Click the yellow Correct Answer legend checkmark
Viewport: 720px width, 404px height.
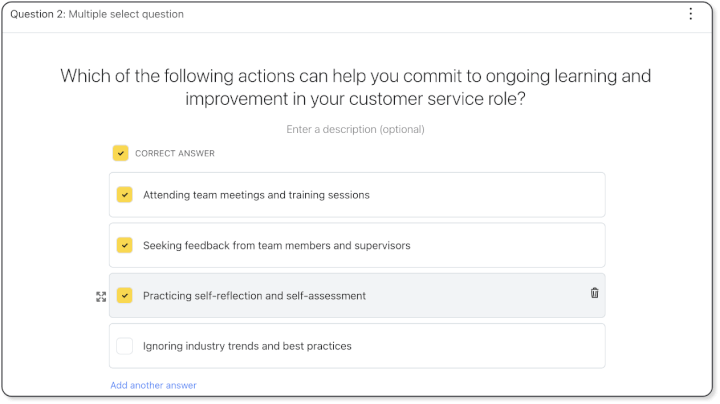120,153
